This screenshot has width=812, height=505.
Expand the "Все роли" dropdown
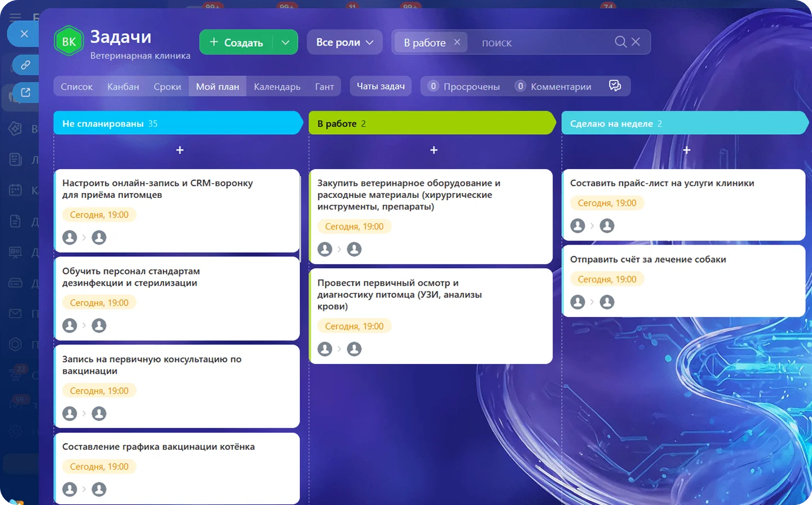pyautogui.click(x=345, y=42)
